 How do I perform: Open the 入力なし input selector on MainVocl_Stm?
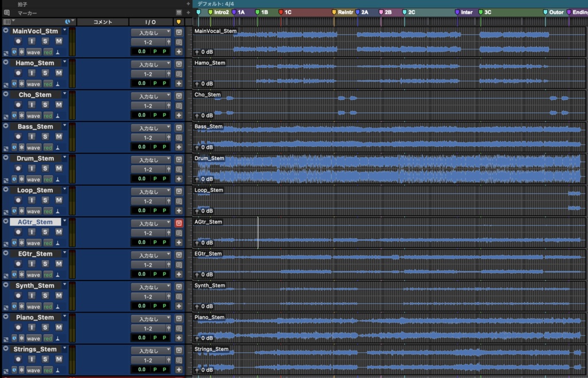(x=151, y=33)
